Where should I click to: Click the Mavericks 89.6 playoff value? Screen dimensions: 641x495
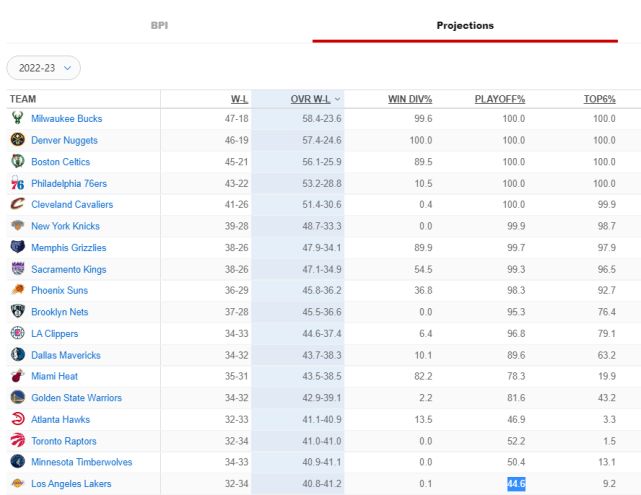click(x=516, y=355)
